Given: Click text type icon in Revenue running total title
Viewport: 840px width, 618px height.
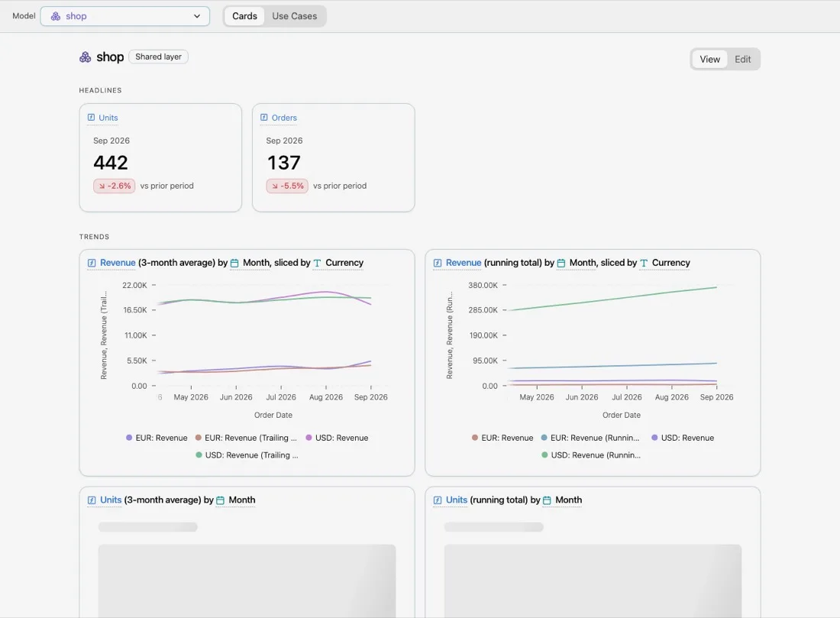Looking at the screenshot, I should tap(644, 264).
